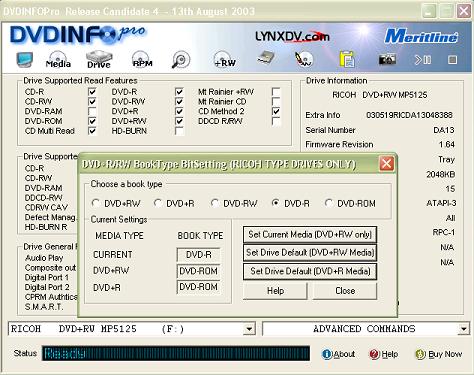
Task: Toggle the HD-BURN read feature checkbox
Action: (179, 131)
